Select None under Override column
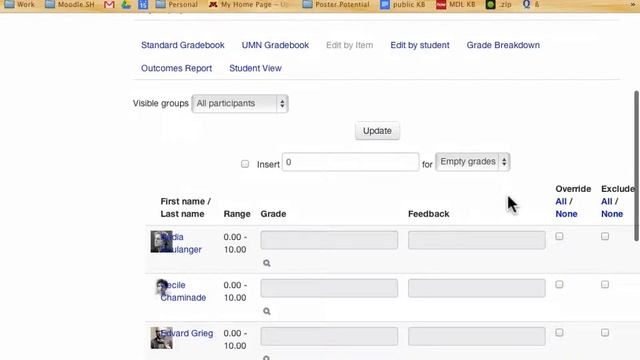Image resolution: width=640 pixels, height=360 pixels. (x=566, y=214)
